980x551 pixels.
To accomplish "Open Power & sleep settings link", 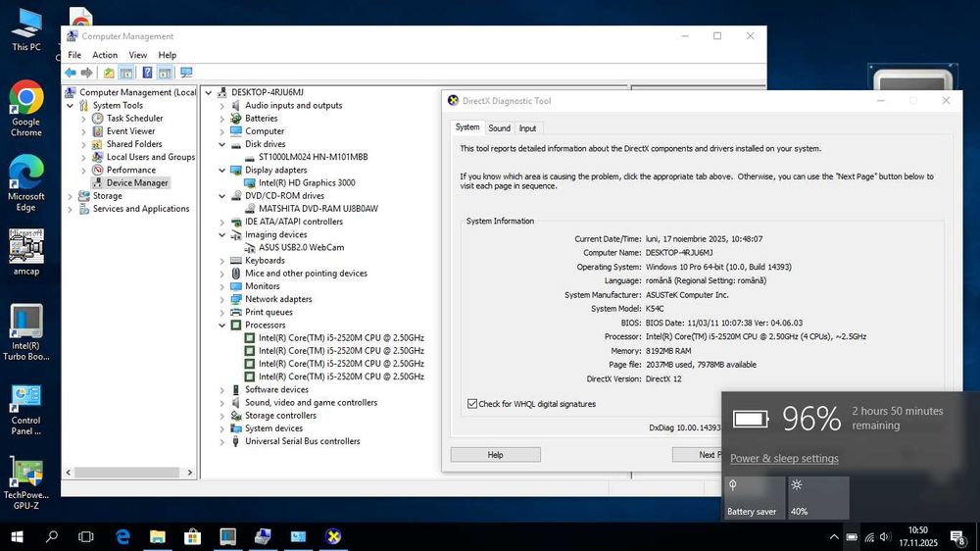I will (784, 459).
